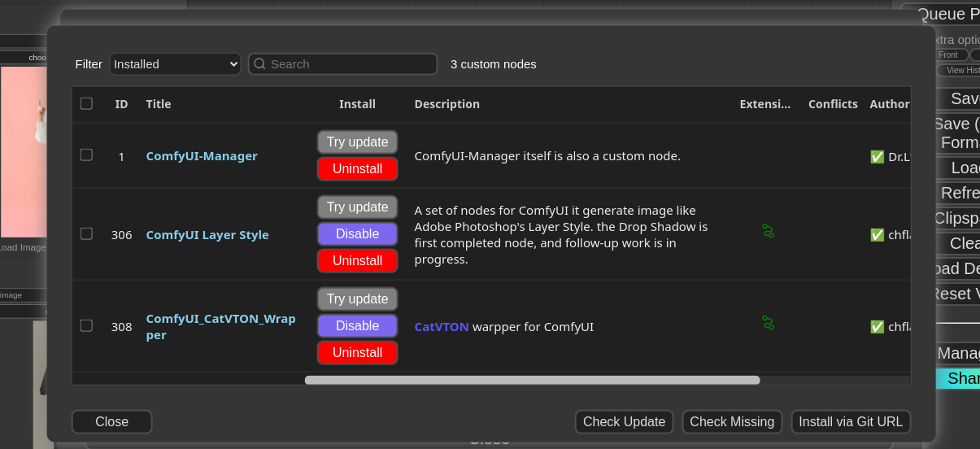This screenshot has height=449, width=980.
Task: Check the box for the ComfyUI-Manager row
Action: 86,155
